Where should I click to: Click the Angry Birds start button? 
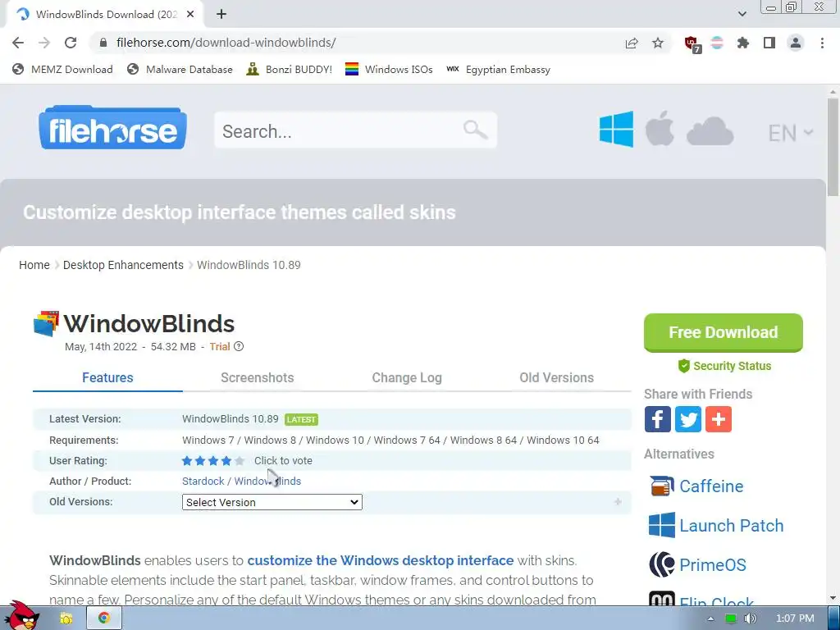point(21,615)
